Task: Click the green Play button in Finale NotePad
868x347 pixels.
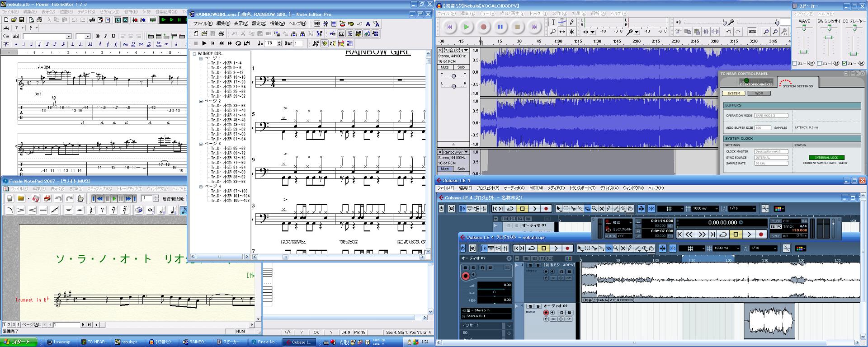Action: 114,198
